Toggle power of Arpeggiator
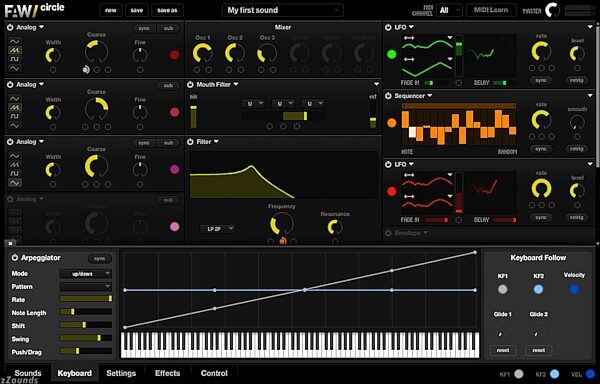 (x=15, y=258)
